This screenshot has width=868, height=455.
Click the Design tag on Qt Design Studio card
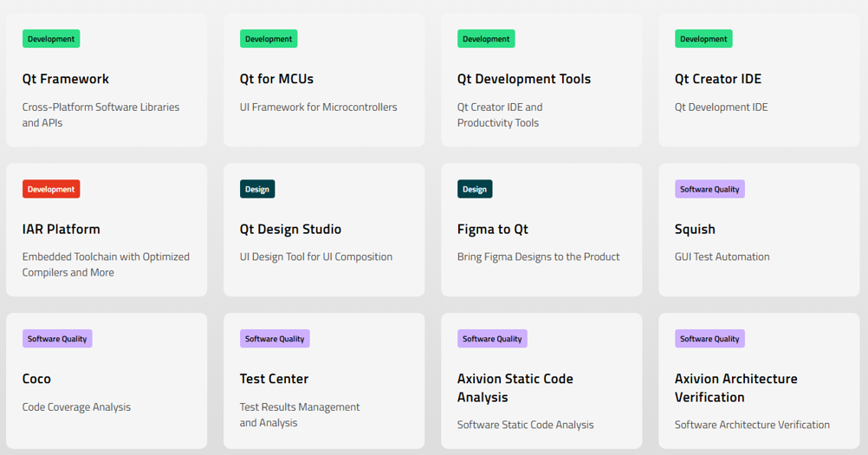tap(257, 189)
